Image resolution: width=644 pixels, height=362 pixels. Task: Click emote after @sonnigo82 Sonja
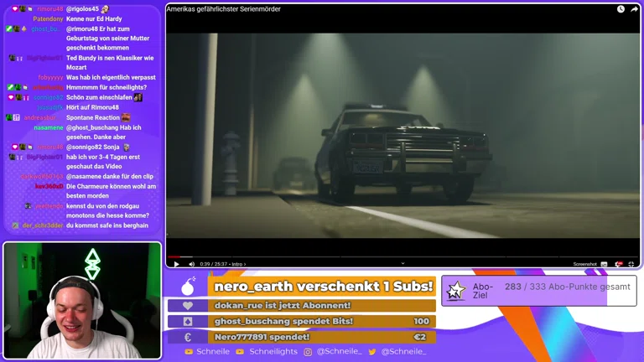tap(127, 147)
